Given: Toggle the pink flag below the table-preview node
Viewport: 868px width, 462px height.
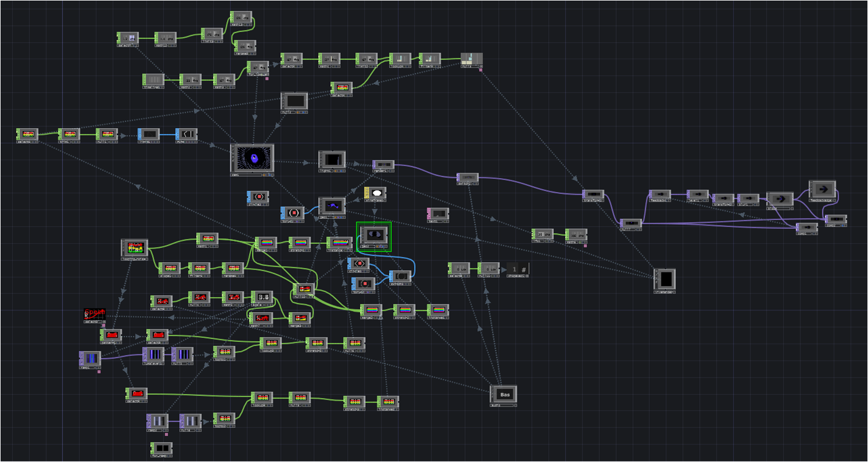Looking at the screenshot, I should (x=481, y=70).
